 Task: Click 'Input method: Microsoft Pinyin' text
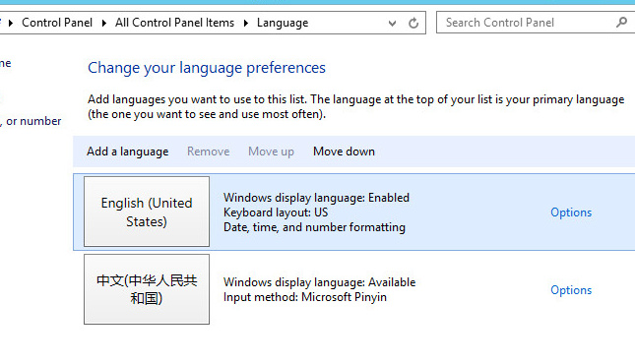click(305, 297)
